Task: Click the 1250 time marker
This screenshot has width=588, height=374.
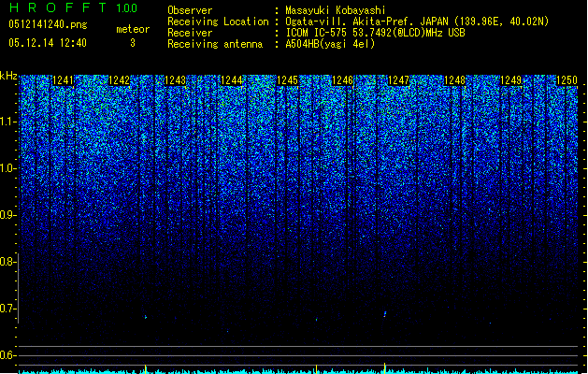Action: coord(566,80)
